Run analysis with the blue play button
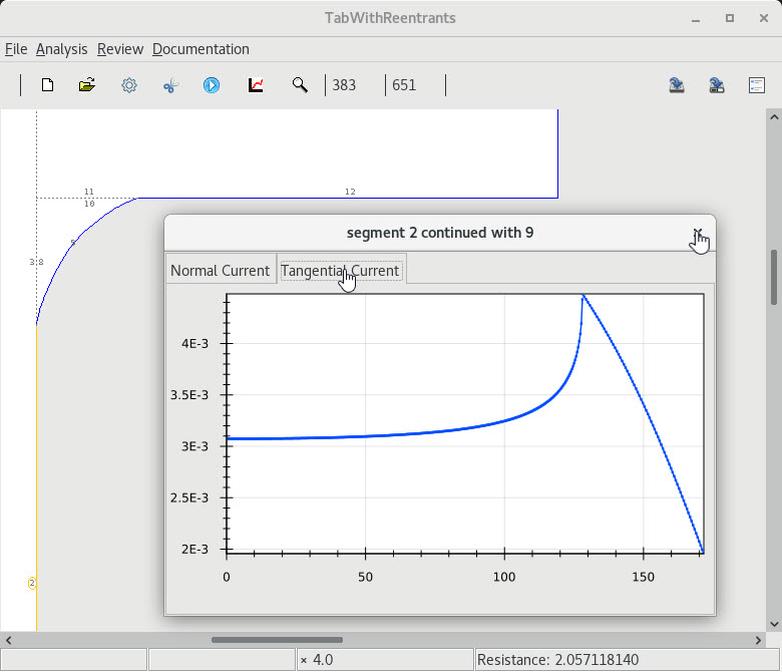This screenshot has height=672, width=782. (x=212, y=85)
